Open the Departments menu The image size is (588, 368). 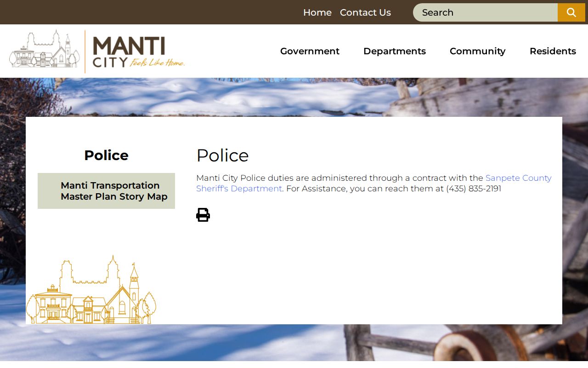coord(395,51)
